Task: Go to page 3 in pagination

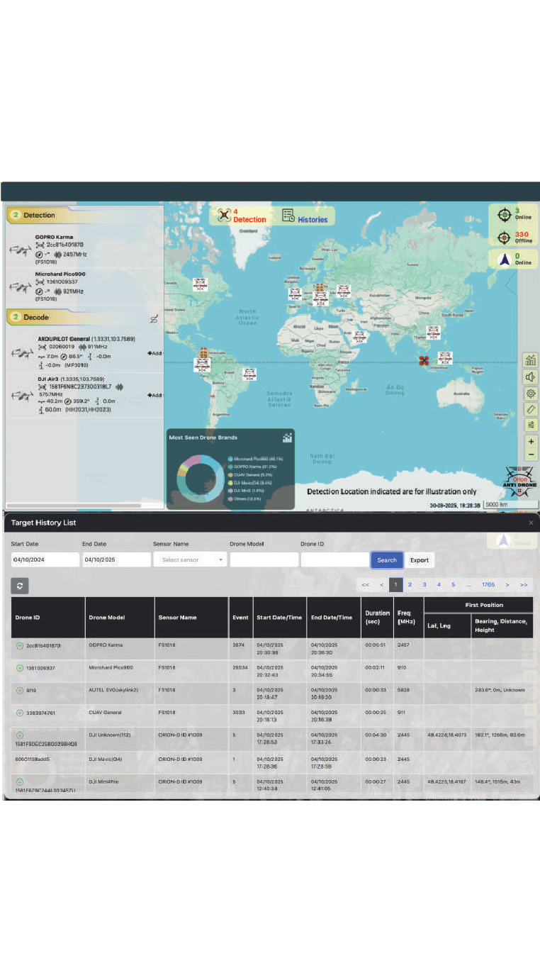Action: pyautogui.click(x=424, y=585)
